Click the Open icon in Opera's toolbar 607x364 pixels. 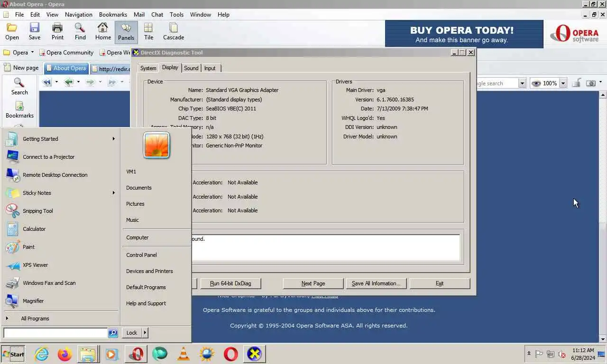(x=12, y=31)
